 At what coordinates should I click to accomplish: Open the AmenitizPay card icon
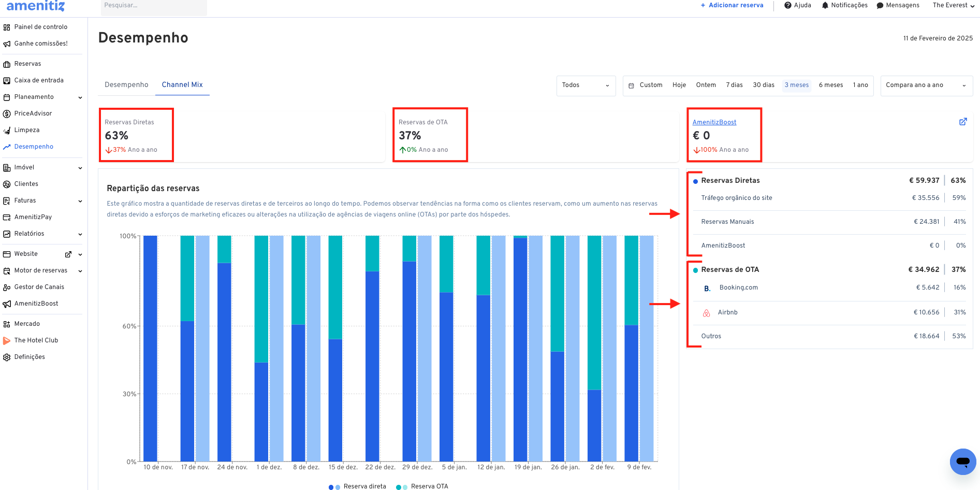pos(7,218)
